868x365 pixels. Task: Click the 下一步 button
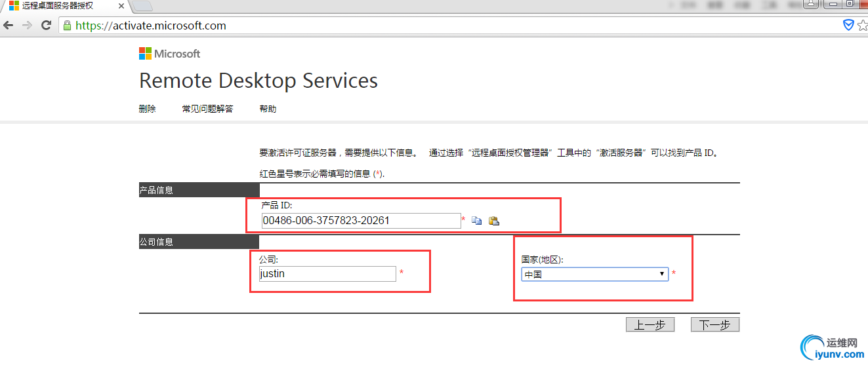click(715, 325)
